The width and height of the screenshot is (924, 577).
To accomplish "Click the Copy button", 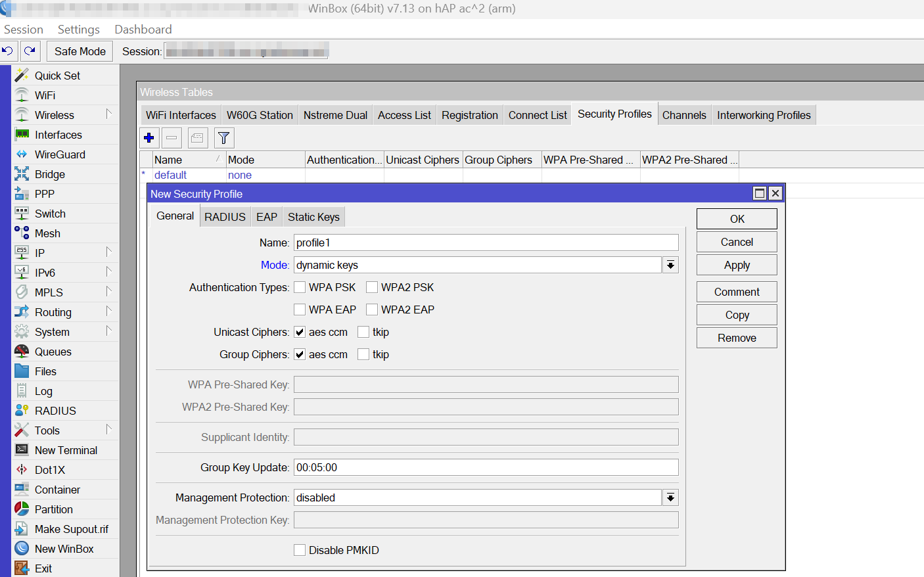I will 737,315.
